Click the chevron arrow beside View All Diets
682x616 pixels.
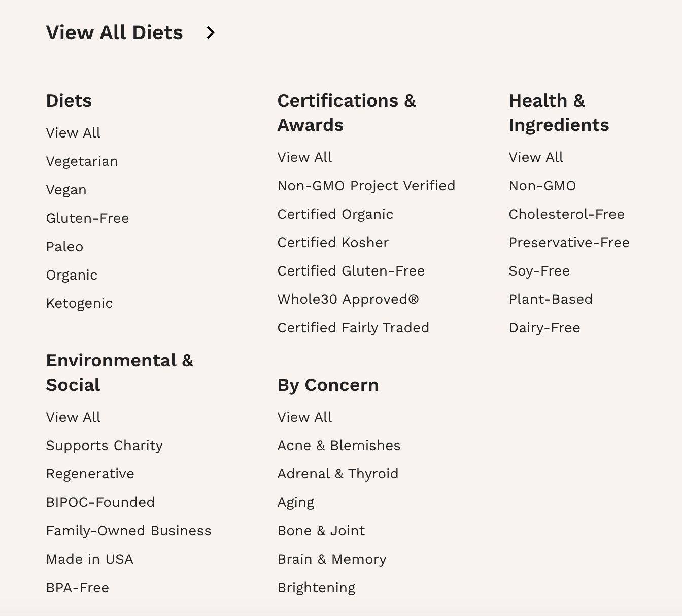click(x=211, y=33)
